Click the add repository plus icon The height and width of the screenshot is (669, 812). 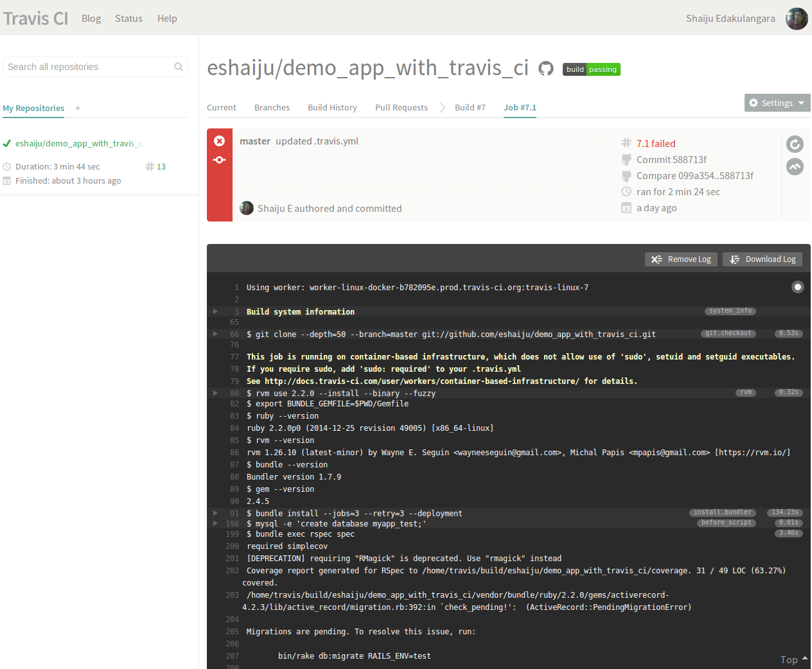click(78, 109)
